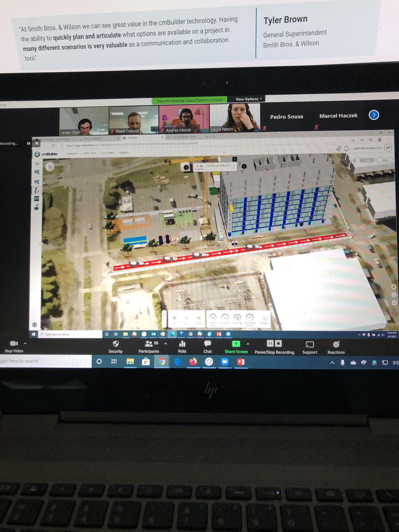Select Blake Odland video thumbnail
Screen dimensions: 399x532
(133, 120)
